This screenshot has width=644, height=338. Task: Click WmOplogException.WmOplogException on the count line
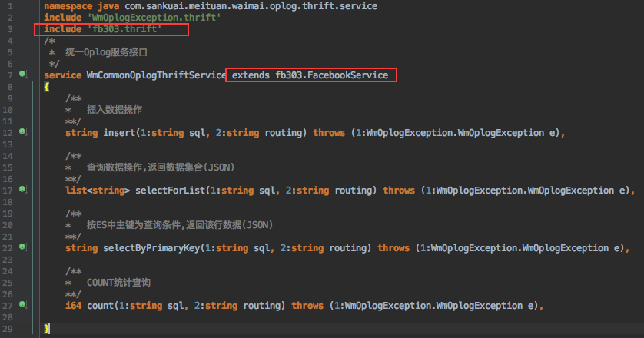(433, 305)
